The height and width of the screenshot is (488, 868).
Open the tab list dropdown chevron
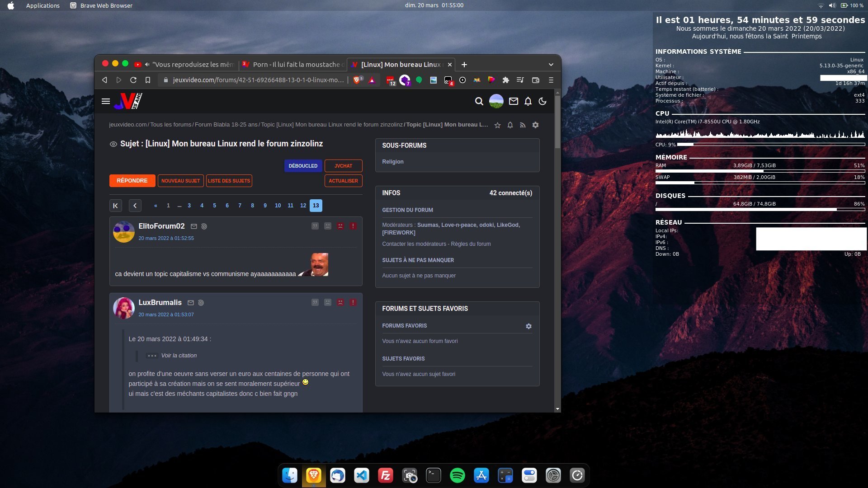551,65
